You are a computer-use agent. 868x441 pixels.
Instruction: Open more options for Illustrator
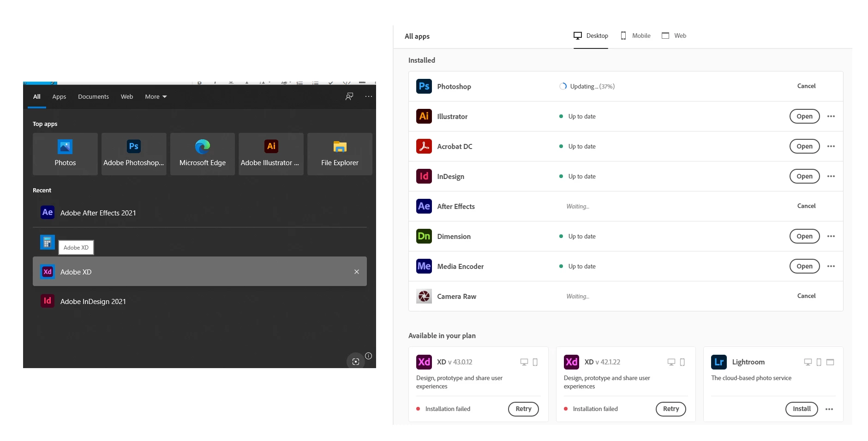[x=831, y=116]
